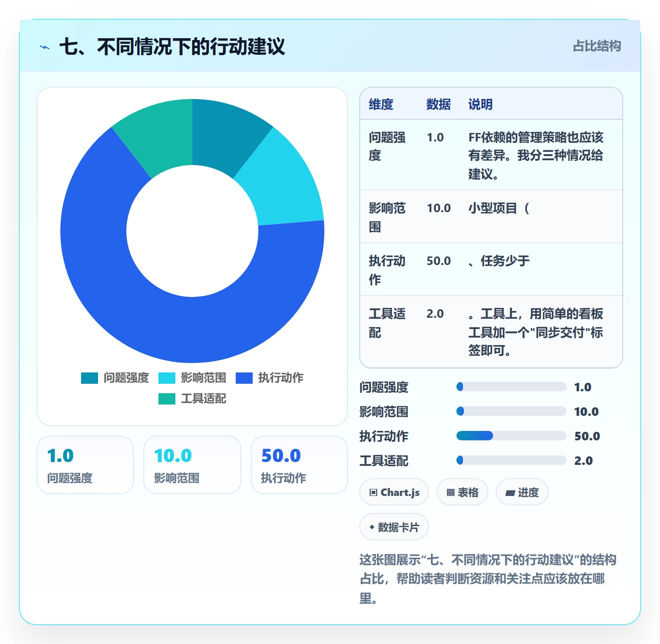Click the title 七、不同情况下的行动建议

click(172, 47)
